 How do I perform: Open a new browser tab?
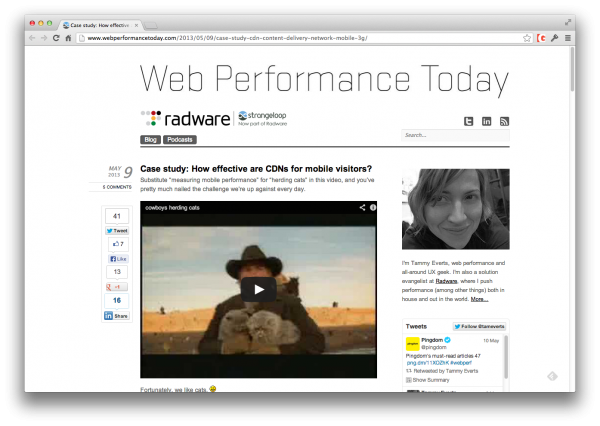tap(151, 26)
